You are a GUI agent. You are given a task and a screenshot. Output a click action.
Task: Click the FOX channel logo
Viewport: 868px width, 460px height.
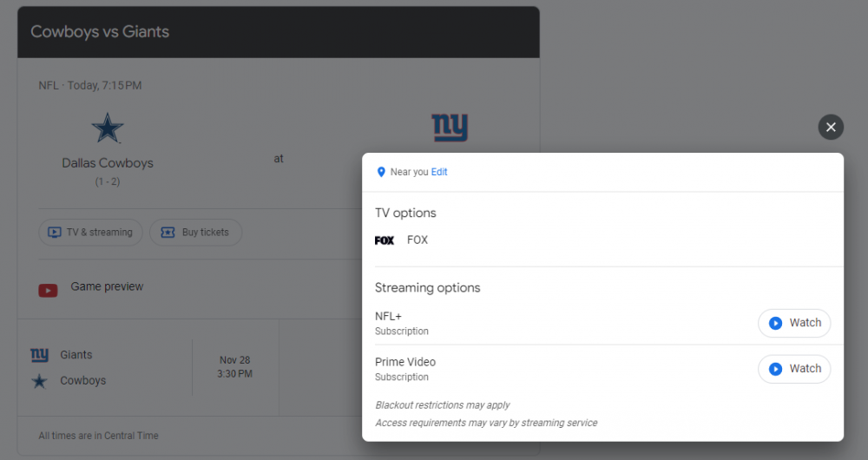(x=385, y=240)
